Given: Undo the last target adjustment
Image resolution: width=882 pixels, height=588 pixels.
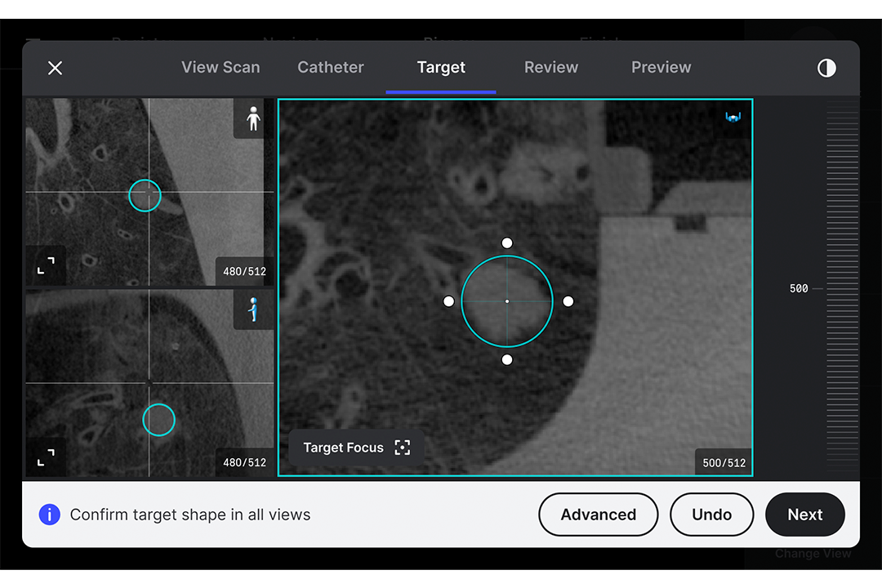Looking at the screenshot, I should 711,514.
